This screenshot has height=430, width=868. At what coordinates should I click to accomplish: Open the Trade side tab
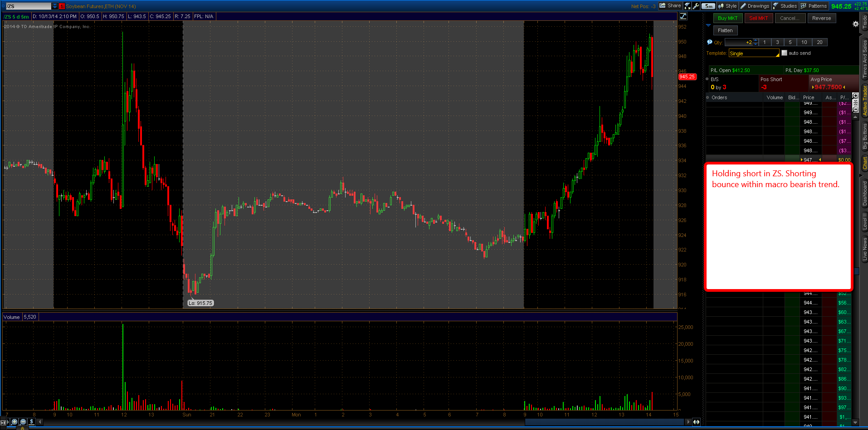pos(864,22)
